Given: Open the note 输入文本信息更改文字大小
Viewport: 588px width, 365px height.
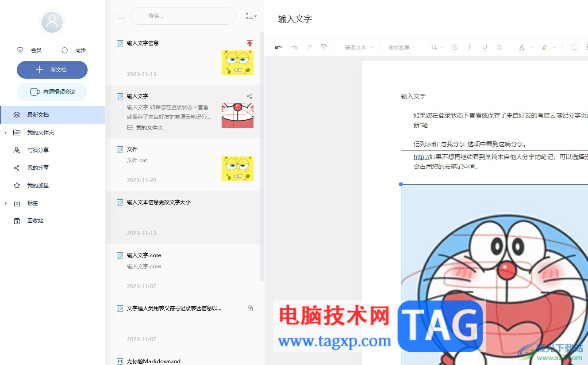Looking at the screenshot, I should click(x=183, y=217).
